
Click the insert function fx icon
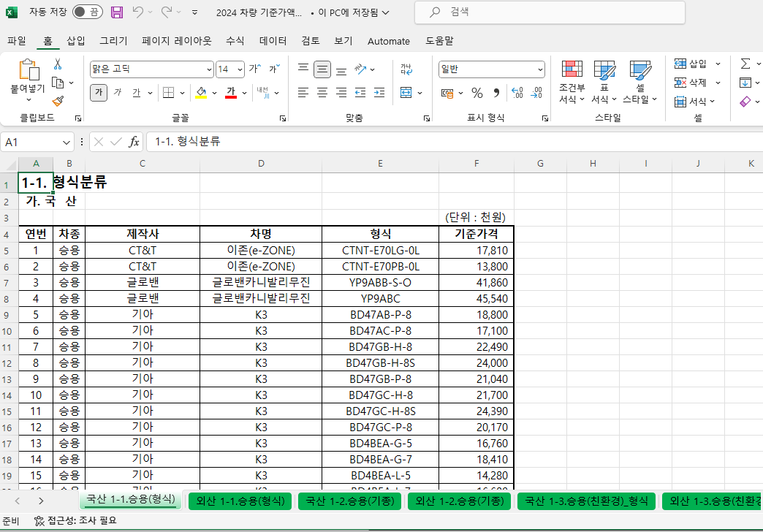[x=134, y=142]
